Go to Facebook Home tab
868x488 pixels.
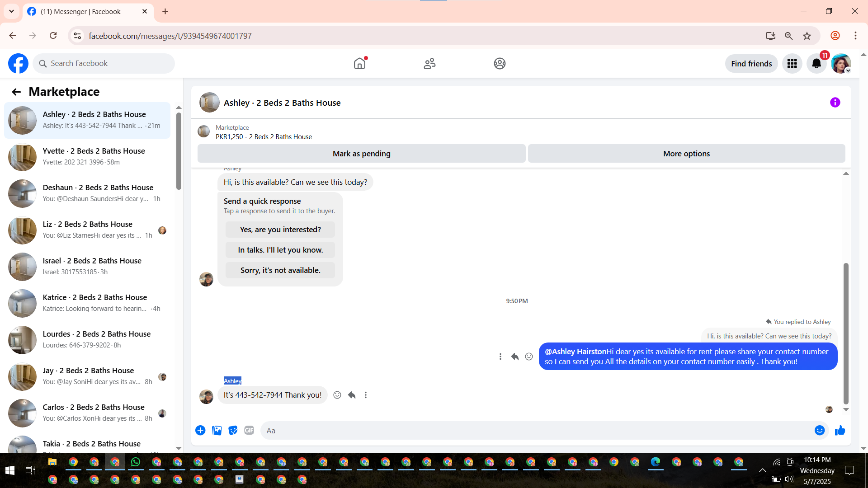tap(359, 64)
